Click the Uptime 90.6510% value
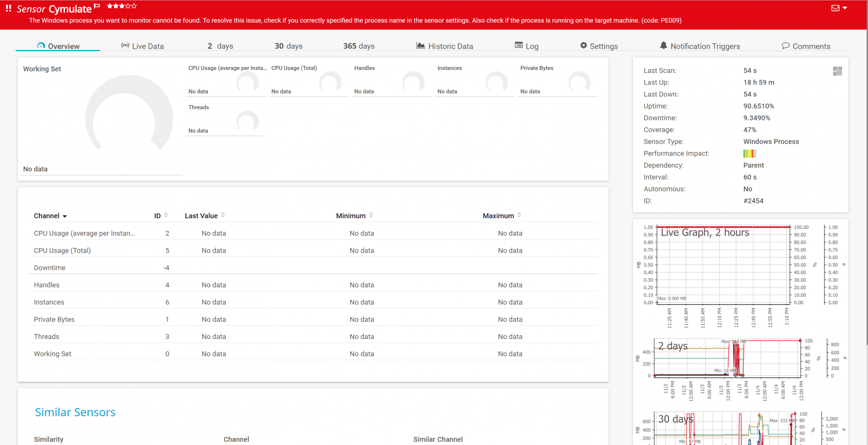The image size is (868, 445). tap(759, 106)
